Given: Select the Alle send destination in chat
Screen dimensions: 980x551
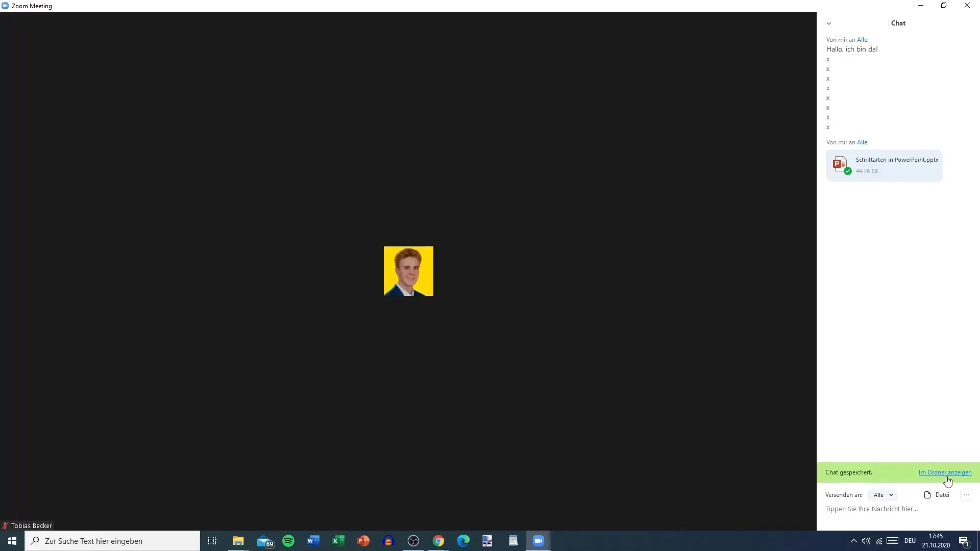Looking at the screenshot, I should point(883,494).
